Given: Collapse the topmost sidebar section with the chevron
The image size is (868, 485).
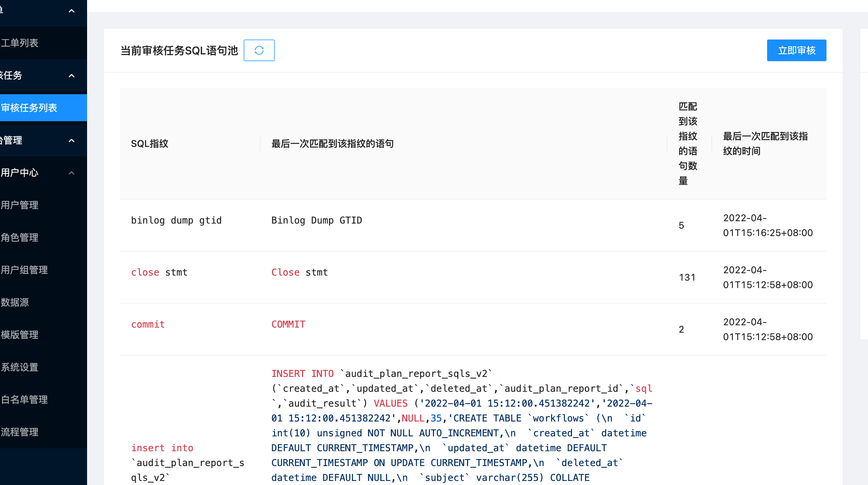Looking at the screenshot, I should 71,11.
